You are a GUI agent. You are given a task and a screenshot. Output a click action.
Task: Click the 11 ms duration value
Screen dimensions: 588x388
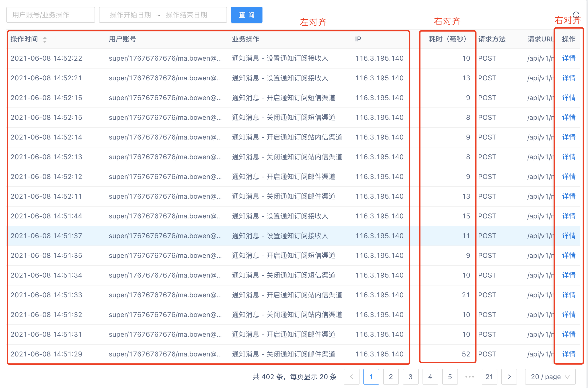pyautogui.click(x=466, y=236)
